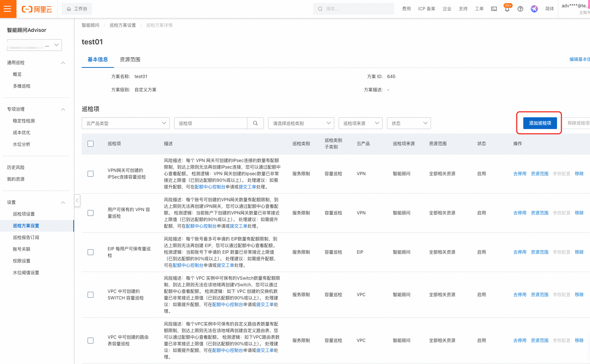Open 多维巡检 in the sidebar
The image size is (590, 364).
point(22,86)
